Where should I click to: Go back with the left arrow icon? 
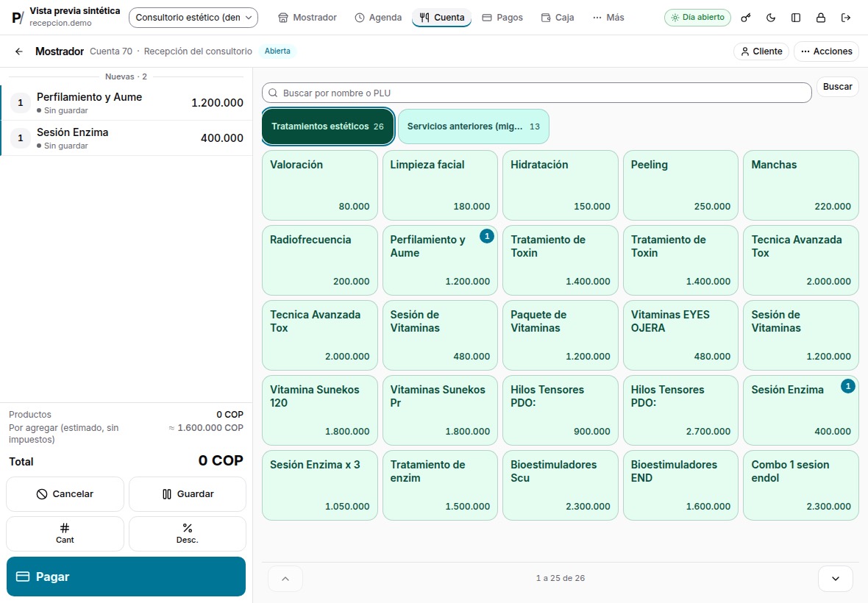pos(19,51)
